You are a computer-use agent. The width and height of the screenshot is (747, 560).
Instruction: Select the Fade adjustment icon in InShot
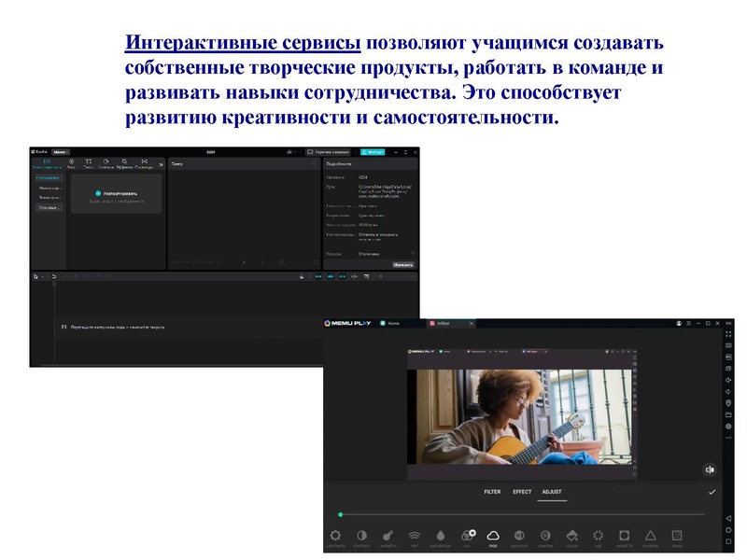click(x=493, y=534)
